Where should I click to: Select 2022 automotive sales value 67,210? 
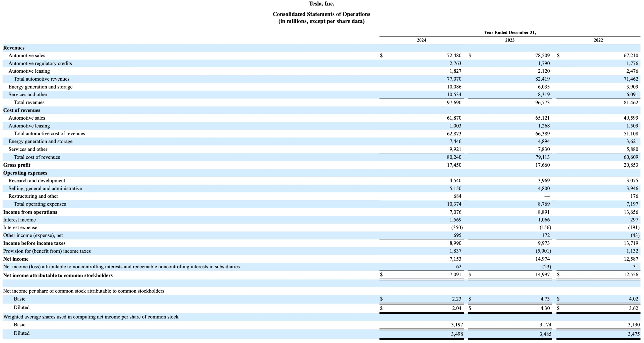click(x=631, y=56)
